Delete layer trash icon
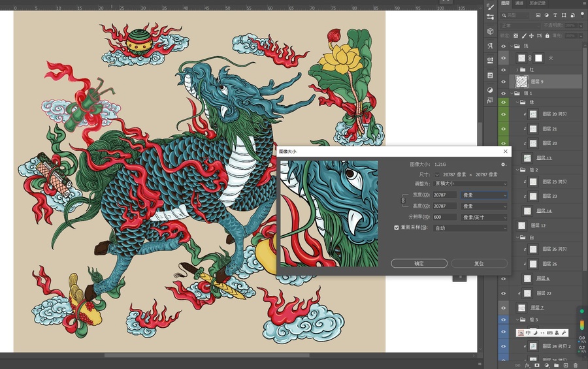The height and width of the screenshot is (369, 588). [576, 365]
